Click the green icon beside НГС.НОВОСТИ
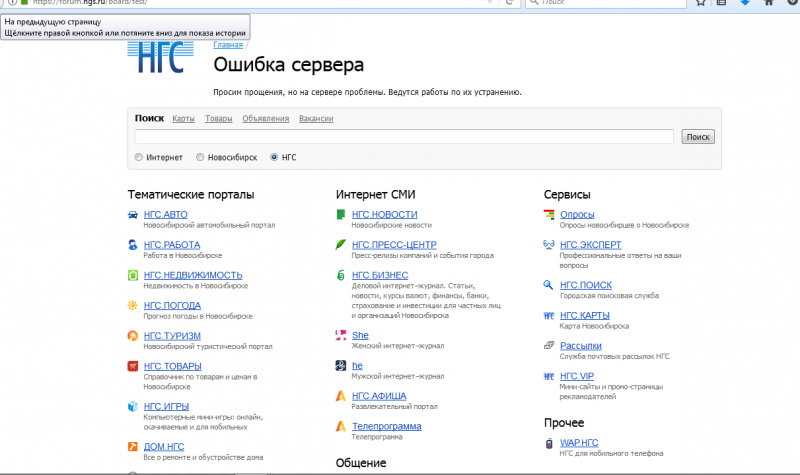800x475 pixels. 340,215
